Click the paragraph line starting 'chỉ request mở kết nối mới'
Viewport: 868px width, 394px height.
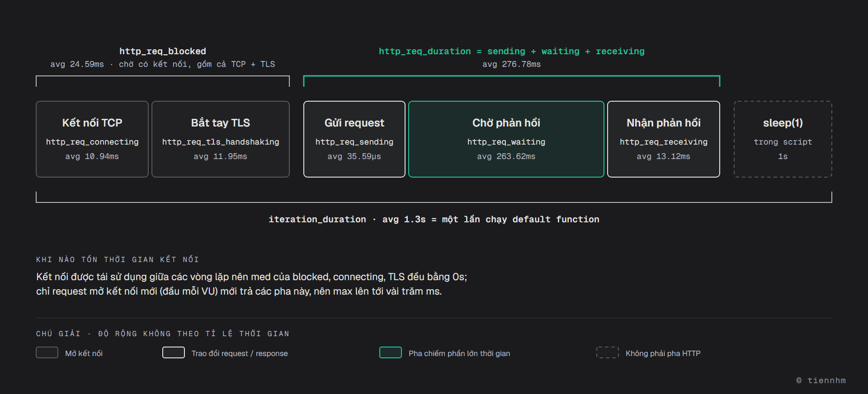pos(239,291)
